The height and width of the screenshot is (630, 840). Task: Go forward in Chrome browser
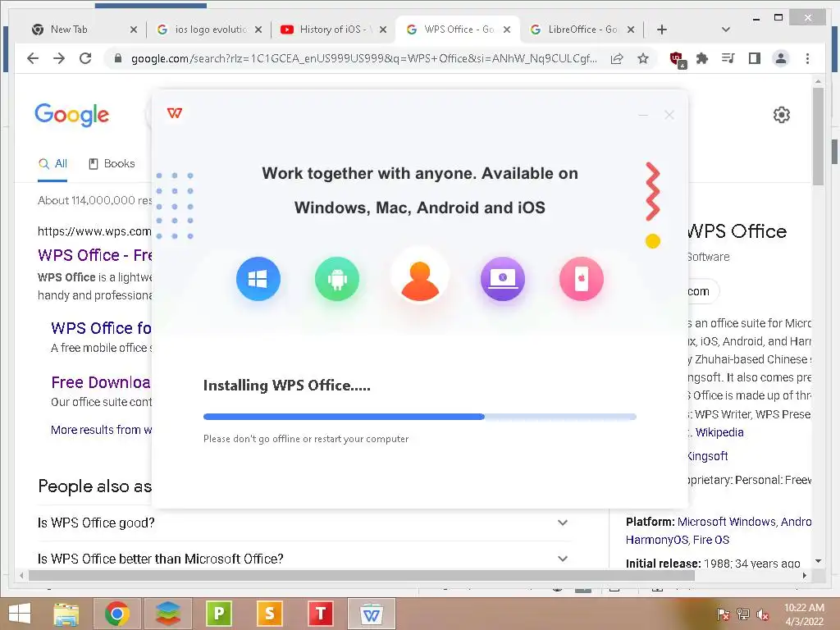pos(59,58)
